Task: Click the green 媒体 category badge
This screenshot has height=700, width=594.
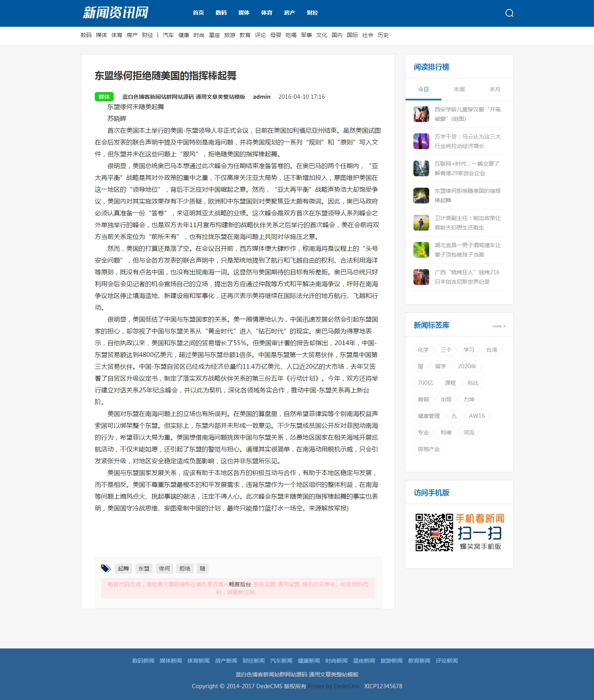Action: (x=104, y=97)
